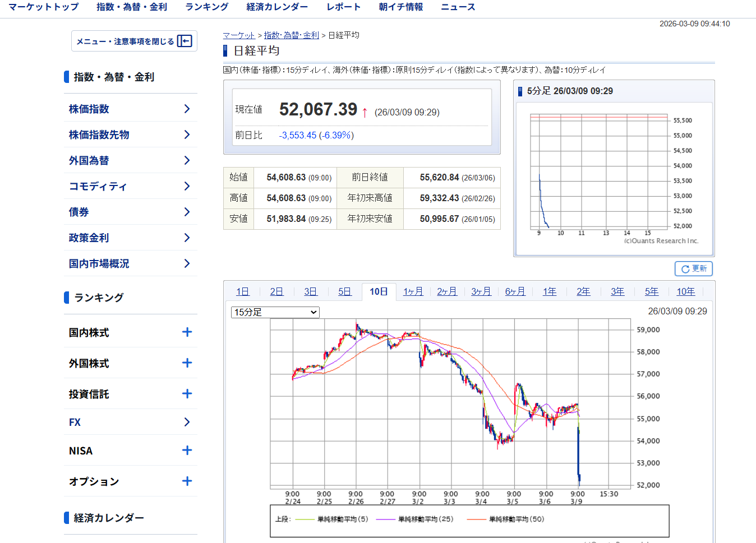This screenshot has width=756, height=543.
Task: Click the opening price cell 54,608.63 beside 始値
Action: [296, 178]
